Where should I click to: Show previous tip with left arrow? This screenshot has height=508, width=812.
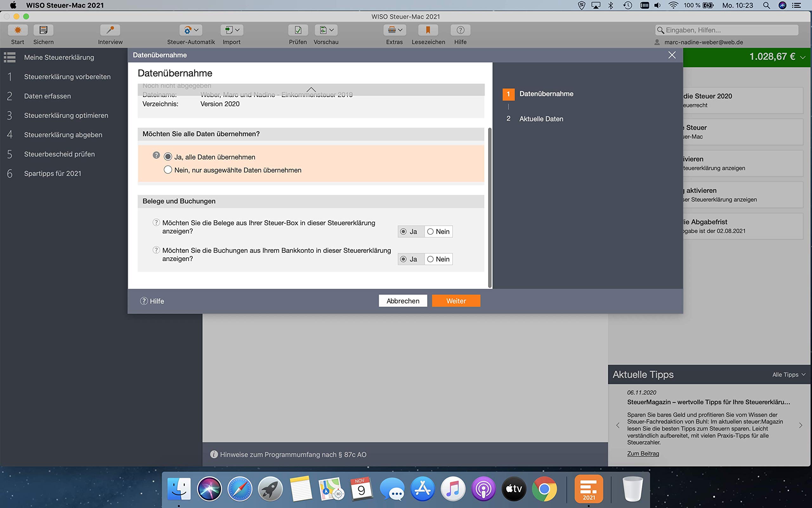point(618,425)
